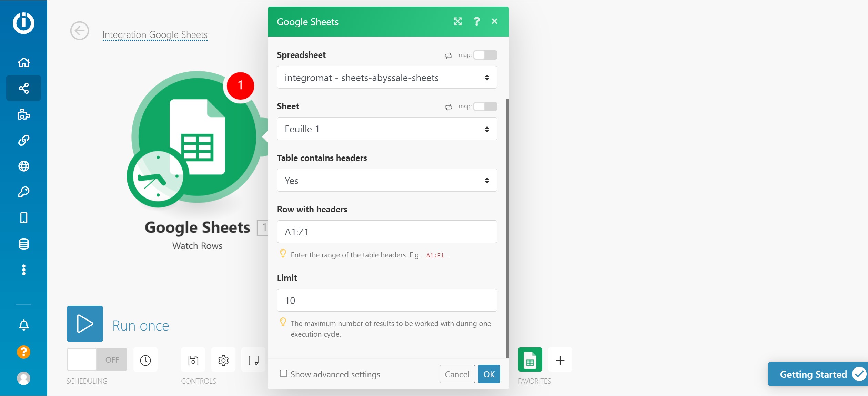This screenshot has height=396, width=868.
Task: Open Data stores database icon
Action: 23,244
